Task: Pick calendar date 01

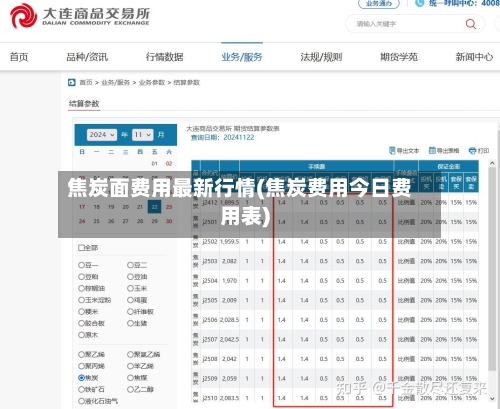Action: (x=154, y=164)
